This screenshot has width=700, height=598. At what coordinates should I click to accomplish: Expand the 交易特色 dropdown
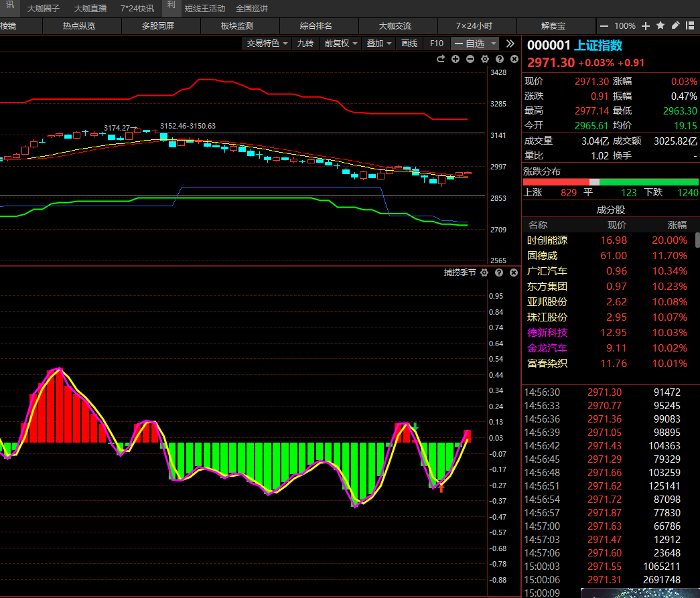pos(267,44)
